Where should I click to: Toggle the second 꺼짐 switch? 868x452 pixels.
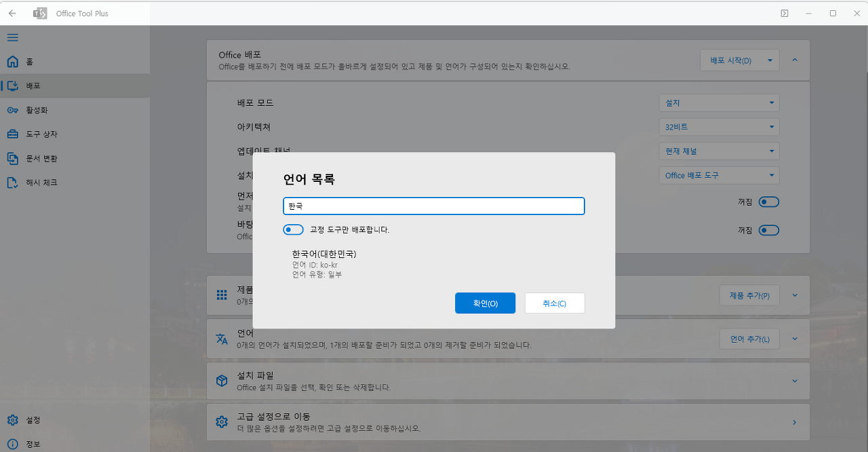pos(769,230)
